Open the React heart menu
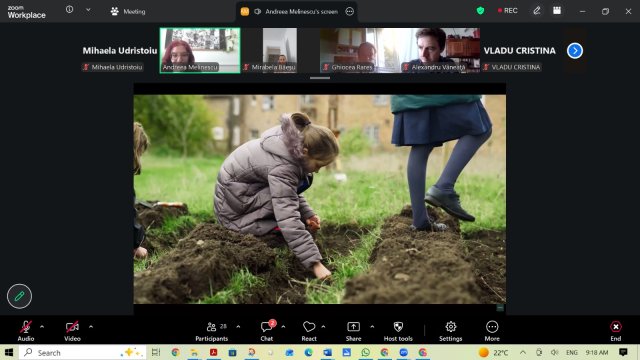The height and width of the screenshot is (360, 640). coord(309,331)
